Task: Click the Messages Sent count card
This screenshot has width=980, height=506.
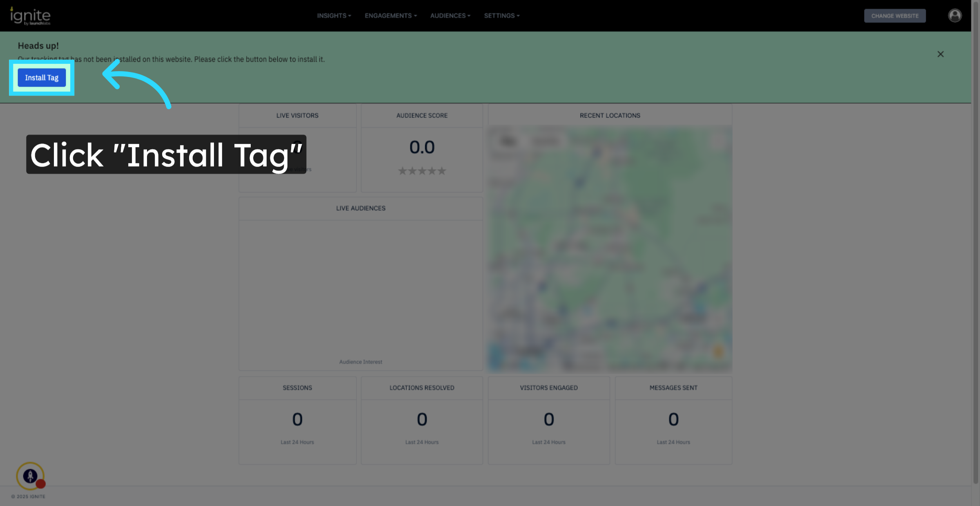Action: tap(673, 420)
